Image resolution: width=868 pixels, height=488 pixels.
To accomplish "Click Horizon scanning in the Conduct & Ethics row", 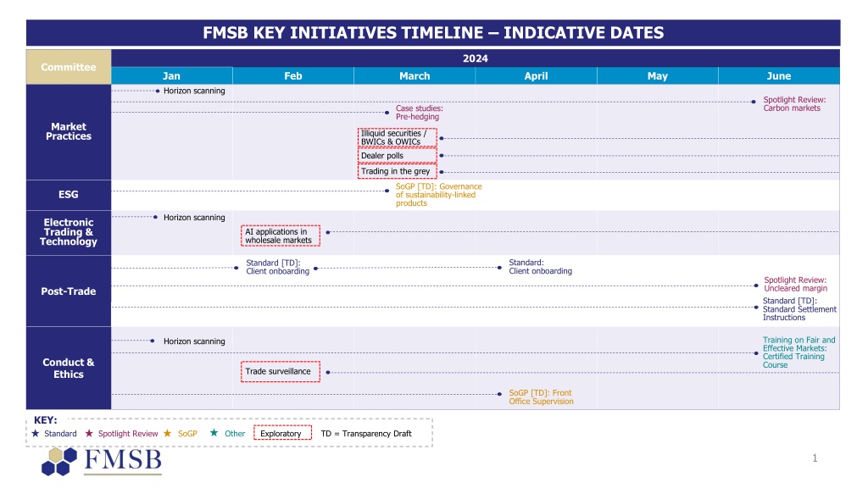I will 194,341.
